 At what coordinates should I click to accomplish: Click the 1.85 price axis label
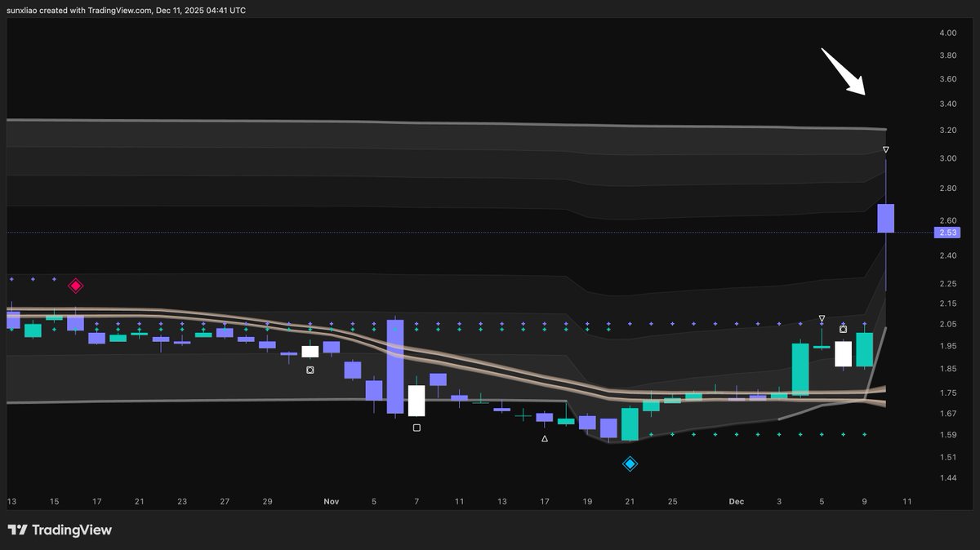947,370
